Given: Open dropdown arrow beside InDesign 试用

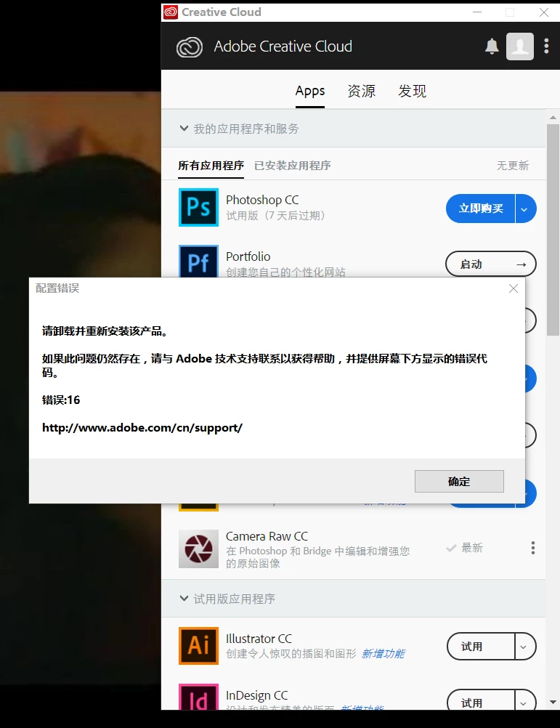Looking at the screenshot, I should (525, 701).
